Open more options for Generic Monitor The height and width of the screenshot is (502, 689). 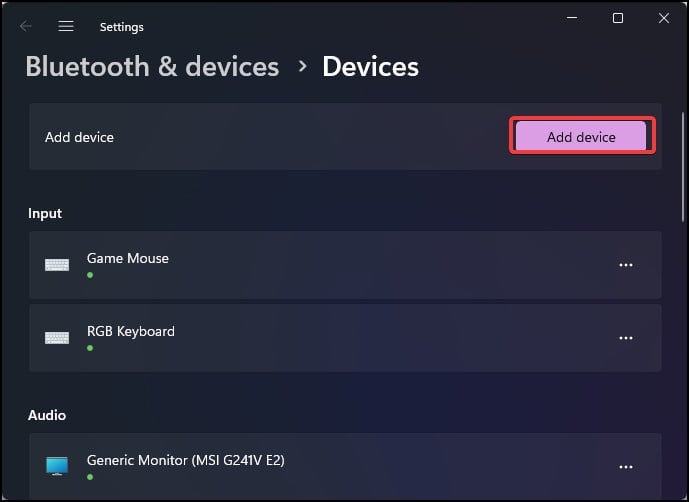coord(626,466)
